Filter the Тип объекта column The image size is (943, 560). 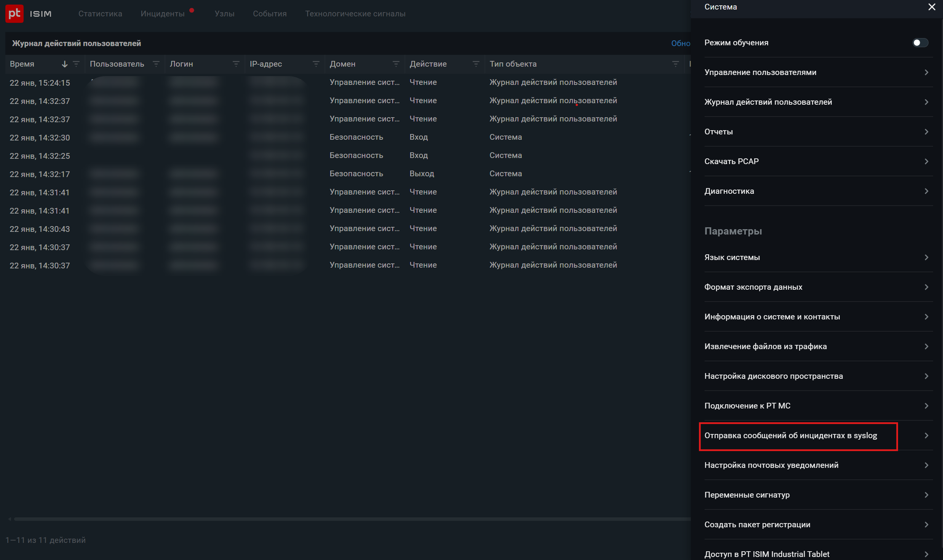point(676,64)
